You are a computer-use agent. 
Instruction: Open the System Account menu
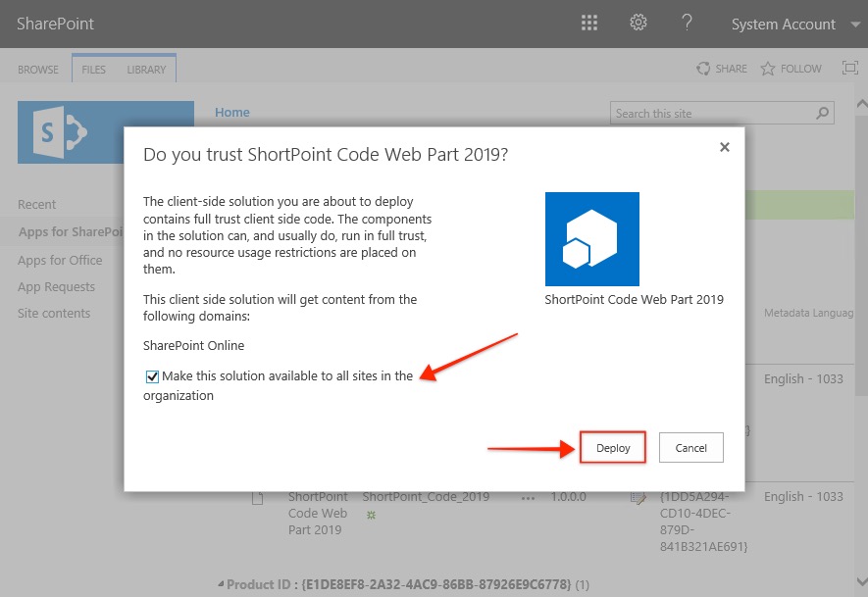(x=783, y=25)
